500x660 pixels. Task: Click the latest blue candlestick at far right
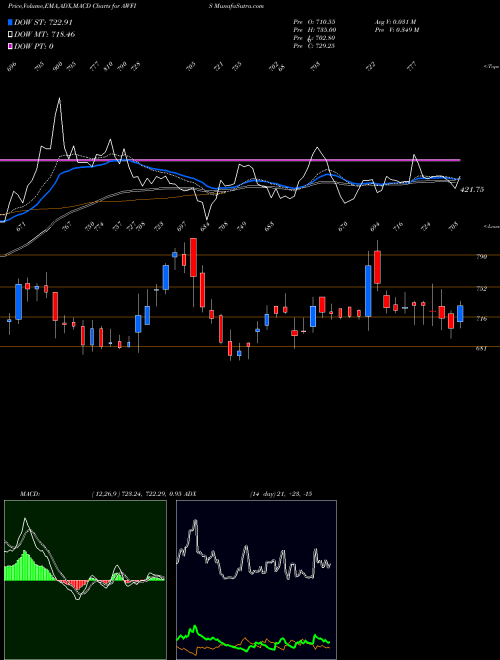tap(460, 314)
